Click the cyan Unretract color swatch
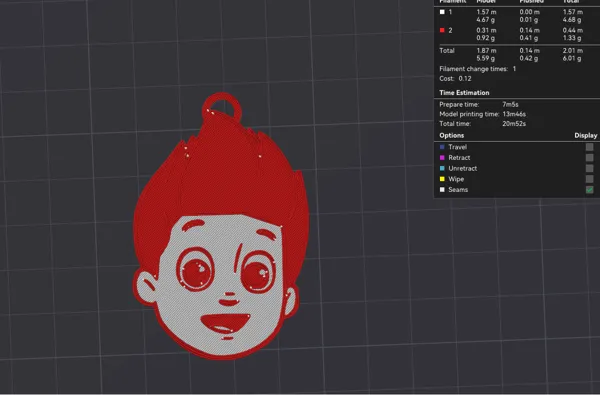Image resolution: width=600 pixels, height=395 pixels. 442,168
